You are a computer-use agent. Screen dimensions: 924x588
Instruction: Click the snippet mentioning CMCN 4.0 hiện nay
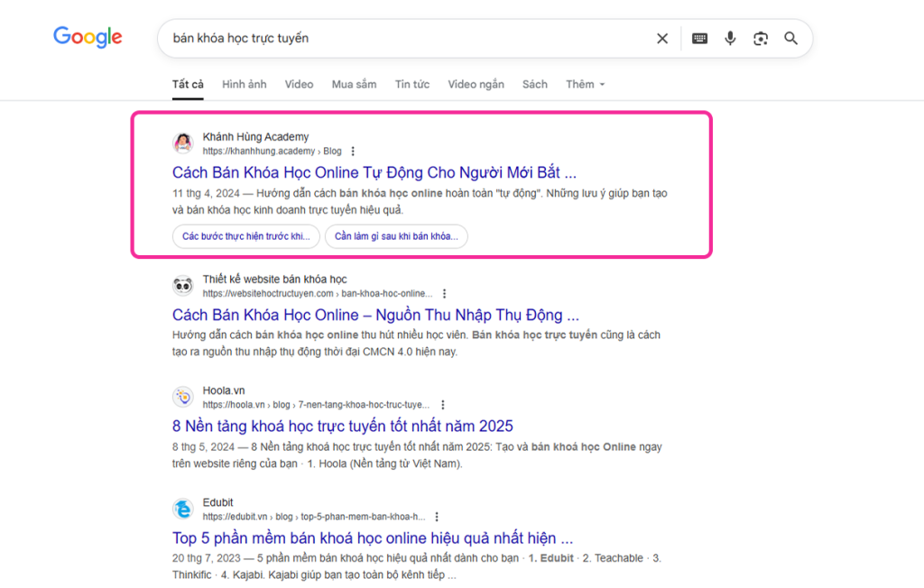[x=416, y=344]
